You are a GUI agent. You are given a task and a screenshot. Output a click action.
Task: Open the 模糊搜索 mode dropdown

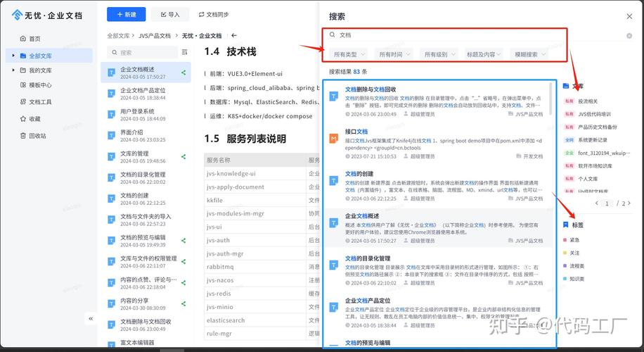pyautogui.click(x=529, y=54)
